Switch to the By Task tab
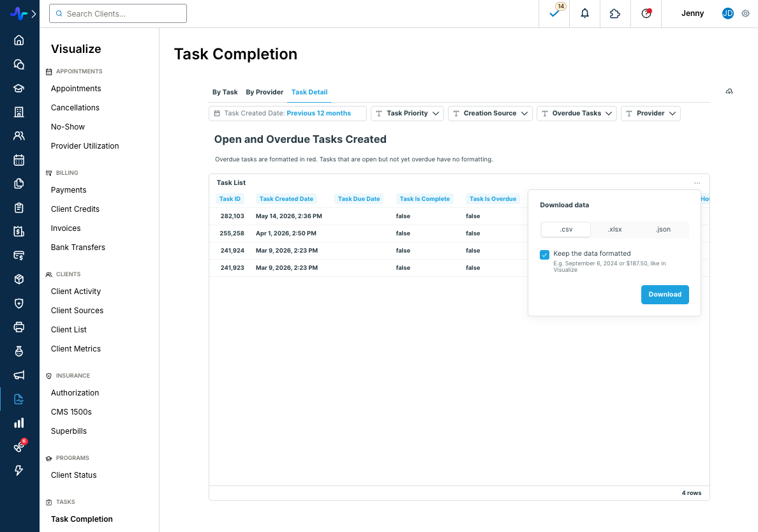 pos(225,92)
